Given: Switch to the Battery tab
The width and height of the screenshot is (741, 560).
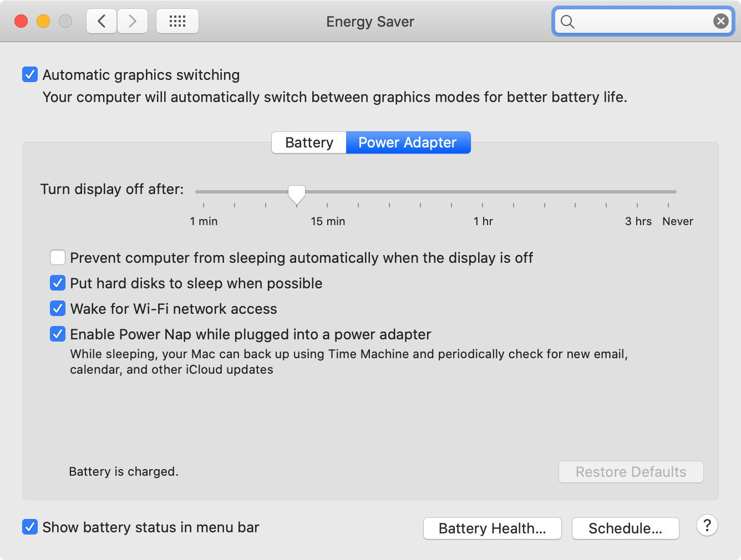Looking at the screenshot, I should pos(309,142).
